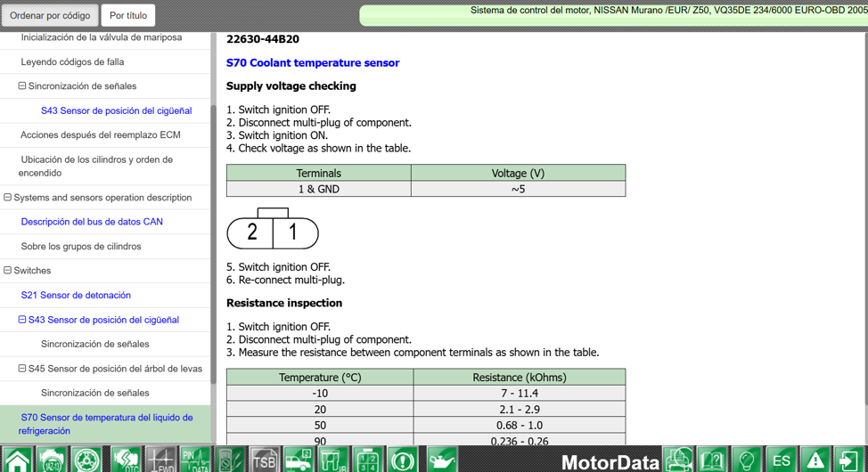Click the 'Resistance inspection' heading

pos(284,303)
